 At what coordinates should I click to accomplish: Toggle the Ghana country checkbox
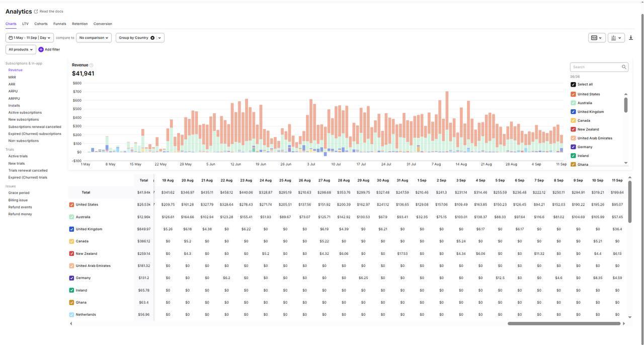572,163
